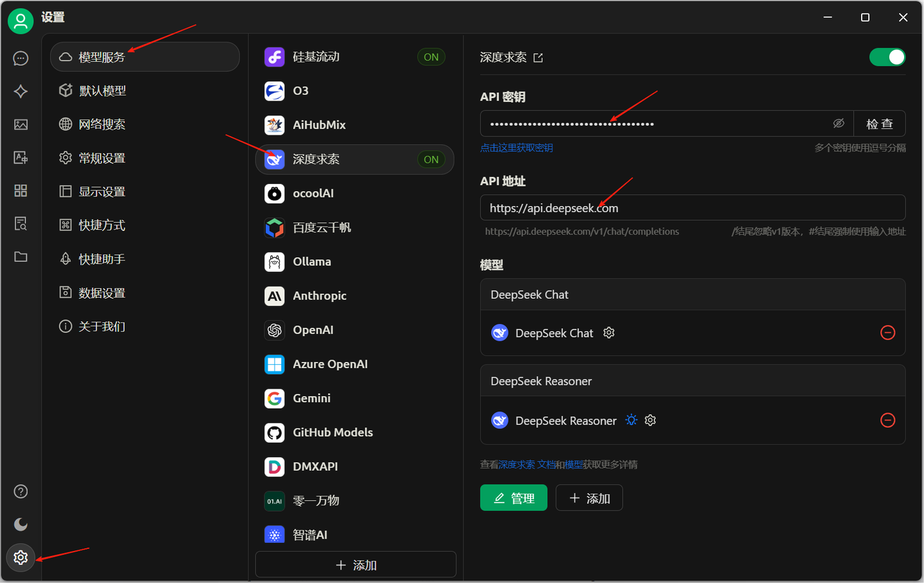Open the 模型 link in help text
Image resolution: width=924 pixels, height=583 pixels.
tap(574, 464)
